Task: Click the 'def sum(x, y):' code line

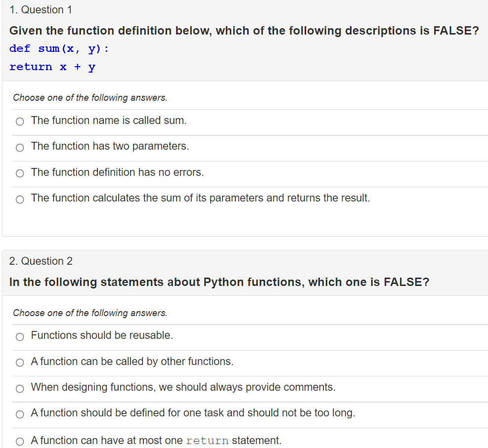Action: click(x=59, y=49)
